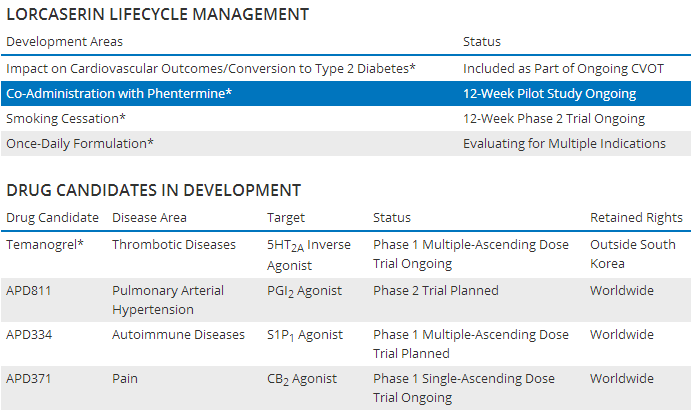Click the Target column header
This screenshot has height=413, width=697.
[x=286, y=218]
